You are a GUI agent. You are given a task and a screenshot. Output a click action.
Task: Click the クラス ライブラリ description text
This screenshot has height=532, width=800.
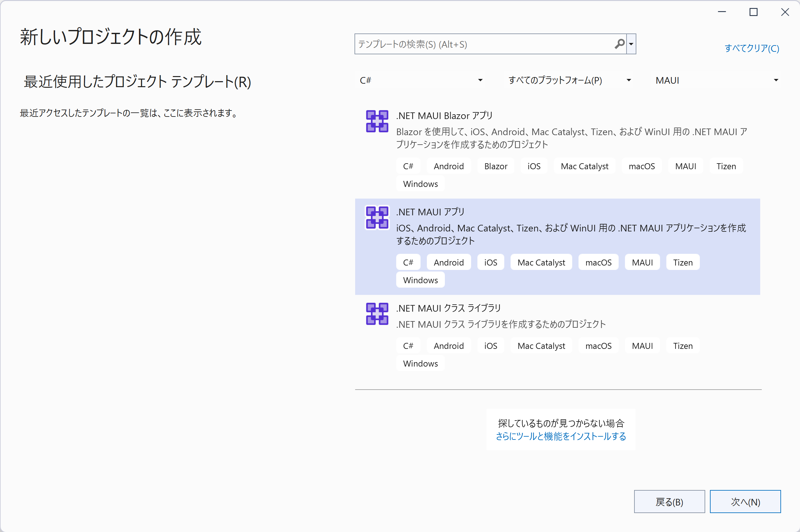(x=501, y=324)
